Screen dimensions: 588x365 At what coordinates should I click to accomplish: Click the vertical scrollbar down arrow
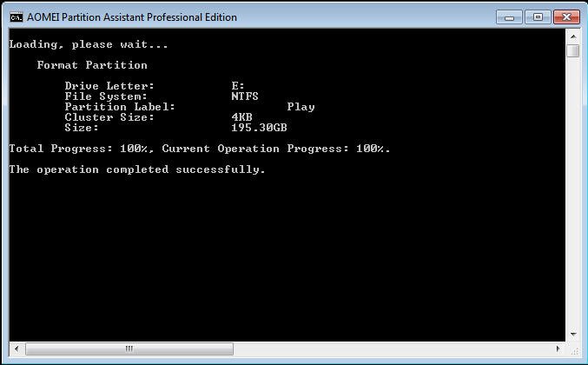[572, 335]
